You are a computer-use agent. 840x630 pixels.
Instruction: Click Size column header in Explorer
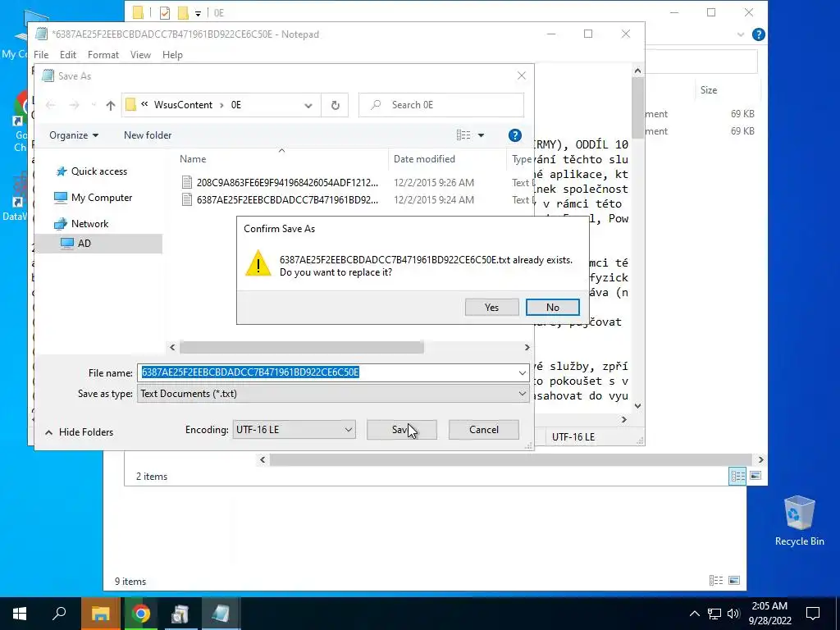(709, 90)
